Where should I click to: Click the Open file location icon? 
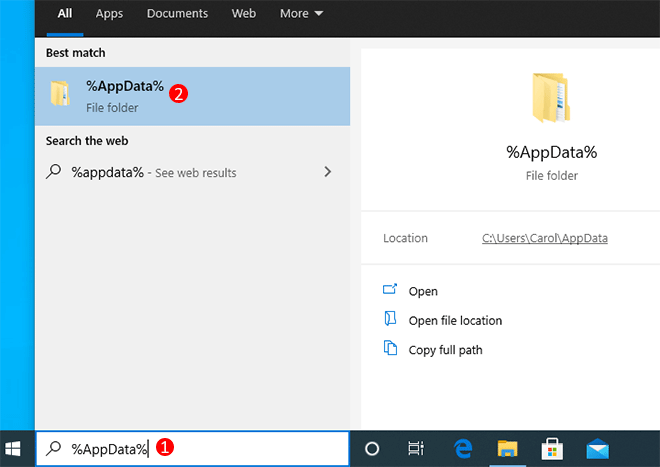tap(390, 319)
